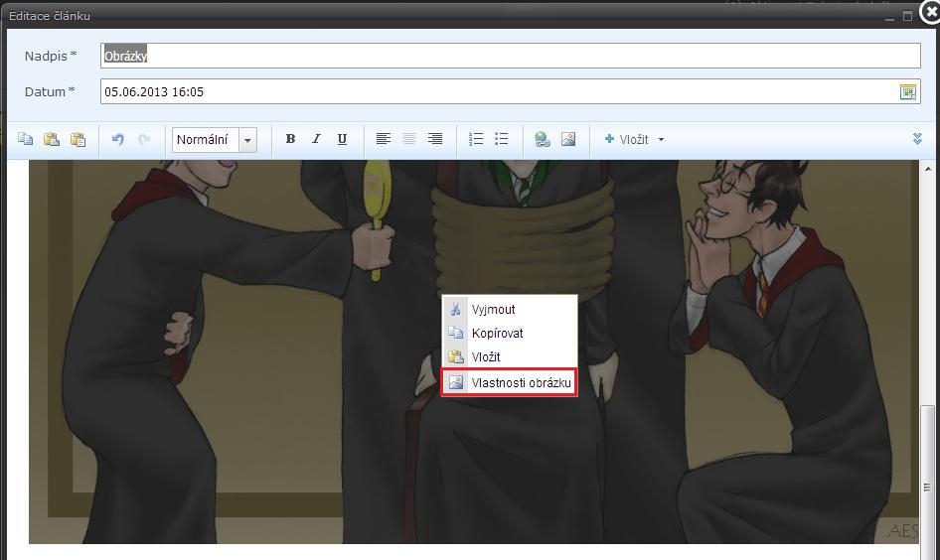Screen dimensions: 940x560
Task: Click the redo arrow icon
Action: [144, 140]
